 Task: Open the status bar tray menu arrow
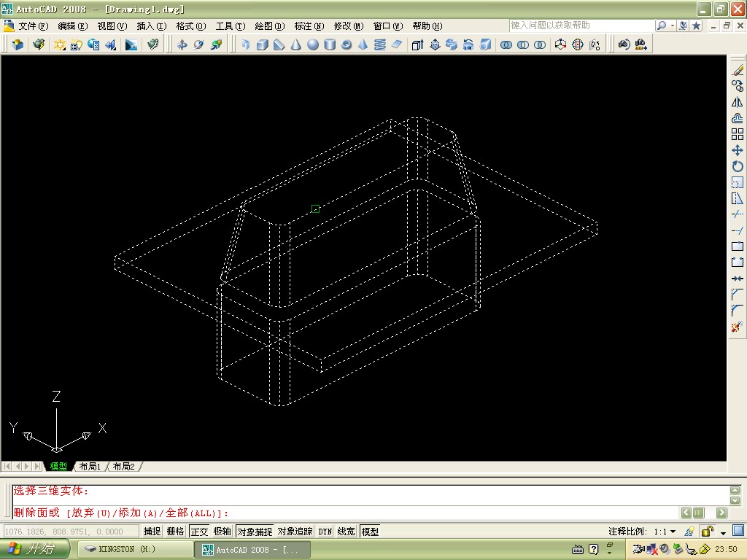[x=723, y=532]
